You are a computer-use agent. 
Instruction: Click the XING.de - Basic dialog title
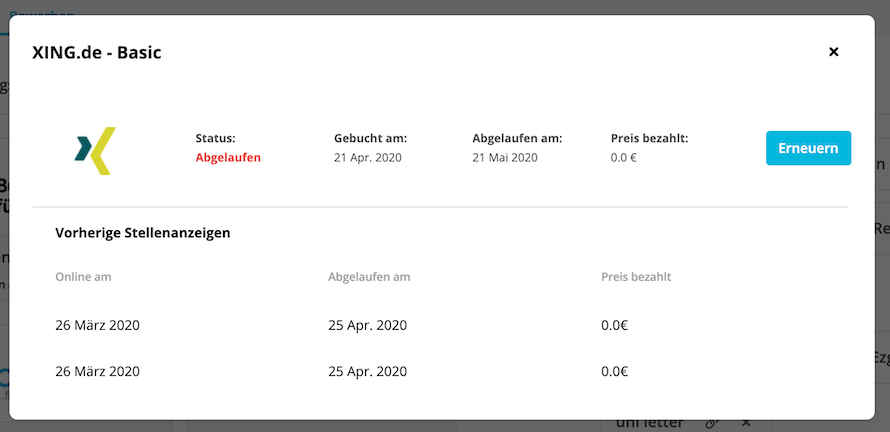97,53
